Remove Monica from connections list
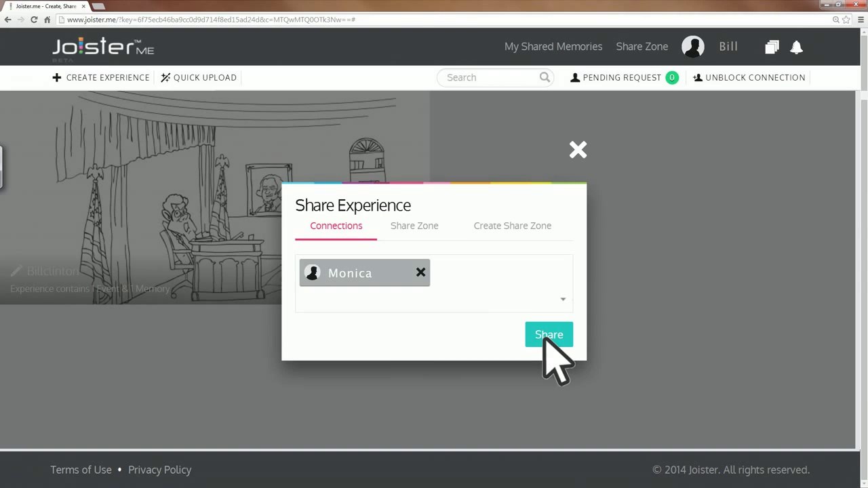868x488 pixels. [420, 272]
